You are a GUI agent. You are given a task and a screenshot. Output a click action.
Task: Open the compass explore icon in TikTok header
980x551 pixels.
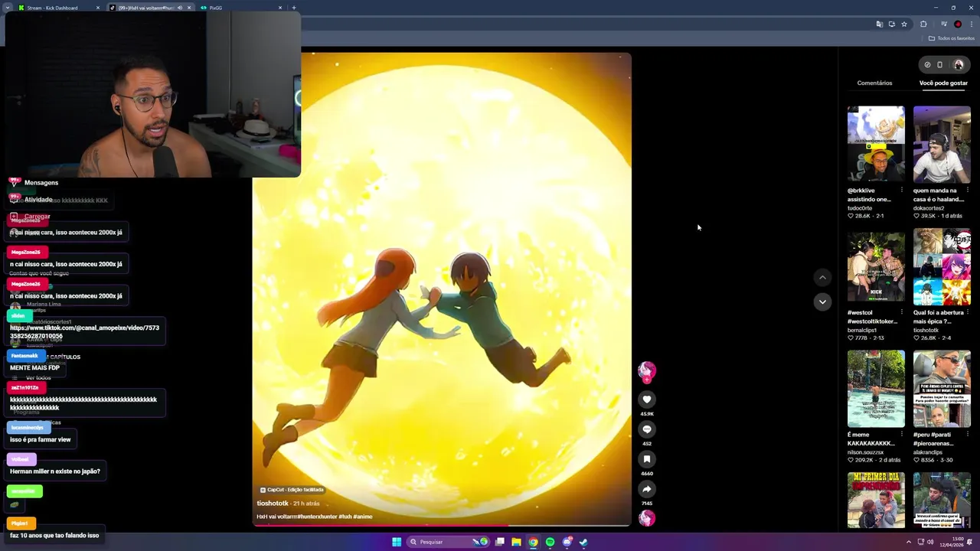[927, 65]
